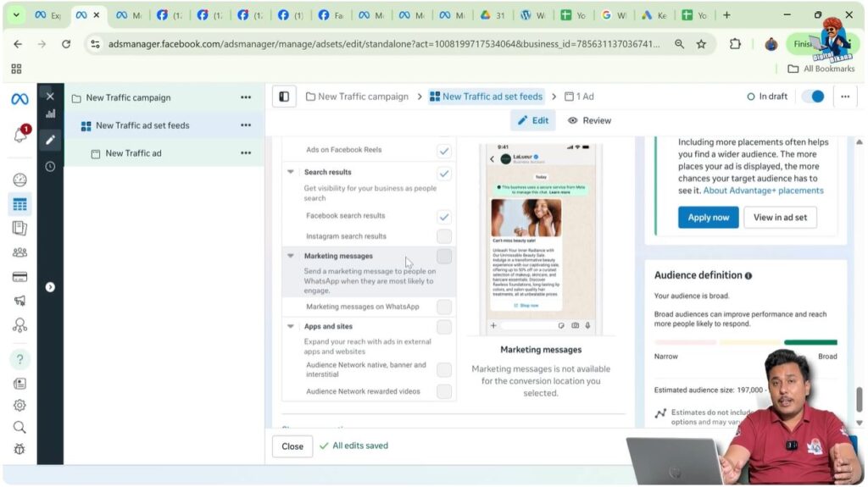
Task: Open Ads reporting document icon
Action: click(20, 228)
